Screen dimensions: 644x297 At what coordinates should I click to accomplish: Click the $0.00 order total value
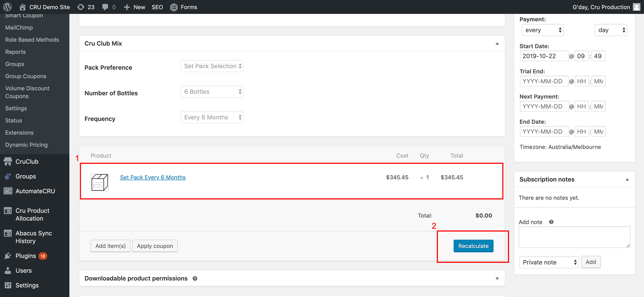coord(484,215)
